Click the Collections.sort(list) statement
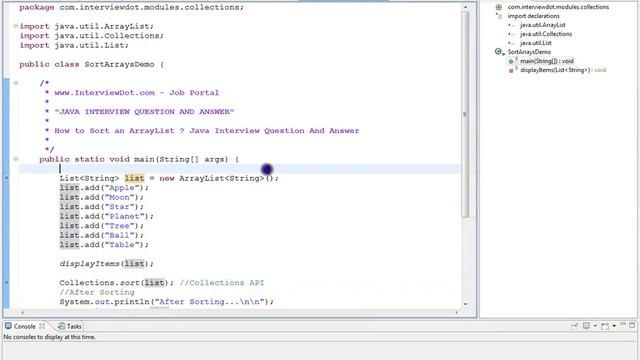Image resolution: width=640 pixels, height=360 pixels. click(117, 282)
